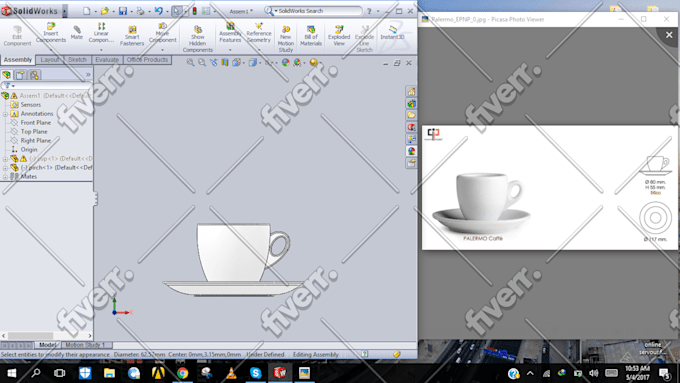Open Design Library icon in task pane
Image resolution: width=680 pixels, height=383 pixels.
(411, 103)
